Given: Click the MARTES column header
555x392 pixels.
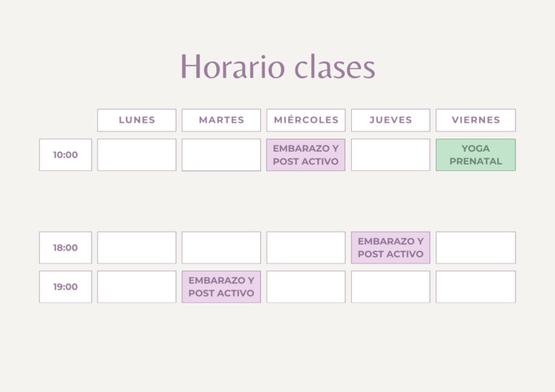Looking at the screenshot, I should [221, 120].
